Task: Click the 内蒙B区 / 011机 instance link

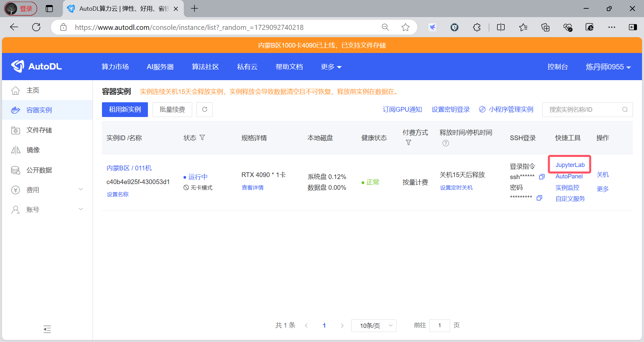Action: (129, 168)
